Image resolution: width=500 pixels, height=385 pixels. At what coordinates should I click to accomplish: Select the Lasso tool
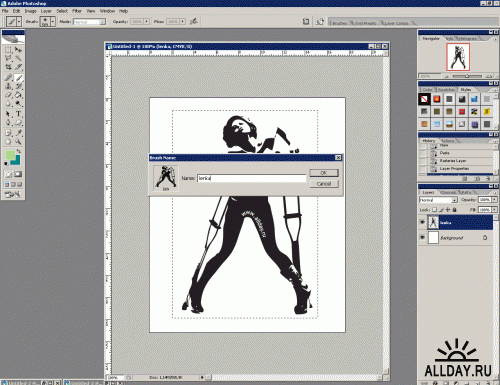[8, 58]
